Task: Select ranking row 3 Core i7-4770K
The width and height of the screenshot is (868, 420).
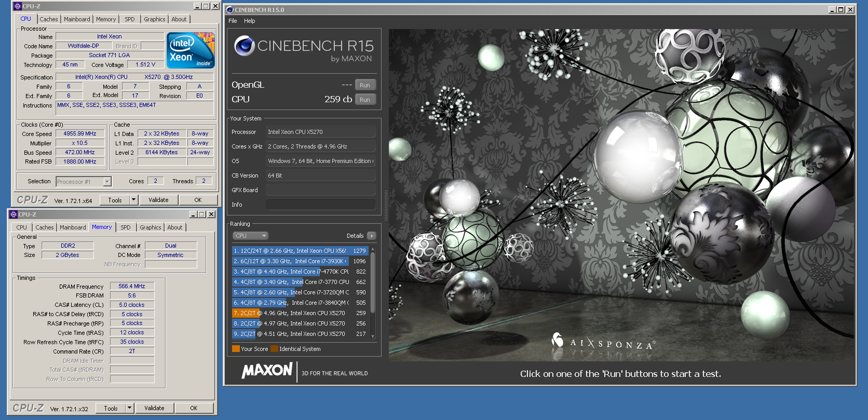Action: click(300, 272)
